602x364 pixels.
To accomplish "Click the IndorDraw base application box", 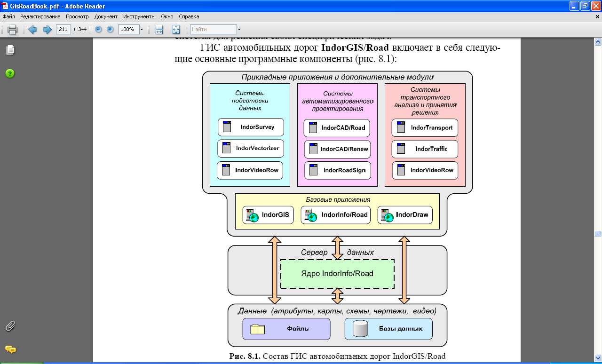I will coord(405,215).
